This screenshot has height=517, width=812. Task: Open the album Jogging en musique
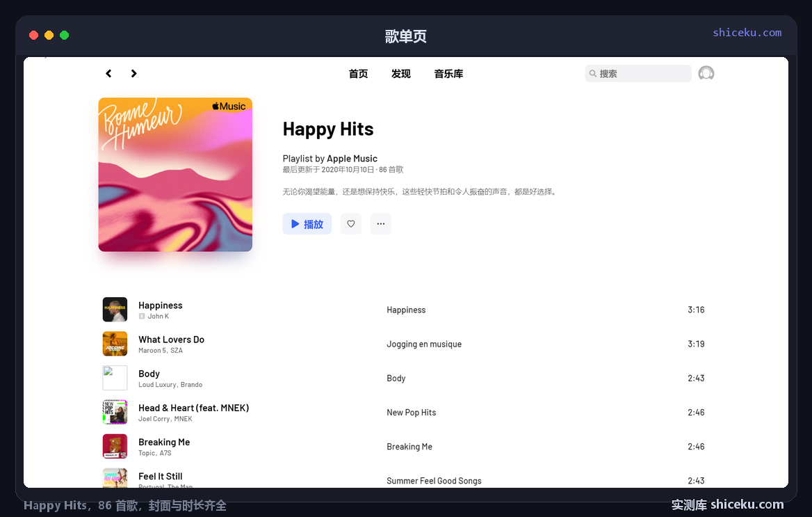point(424,344)
